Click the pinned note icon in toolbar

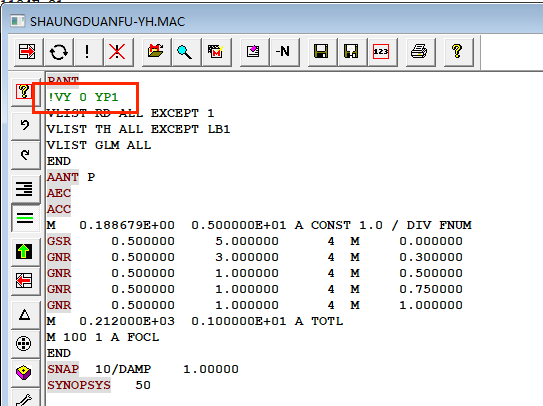[254, 52]
